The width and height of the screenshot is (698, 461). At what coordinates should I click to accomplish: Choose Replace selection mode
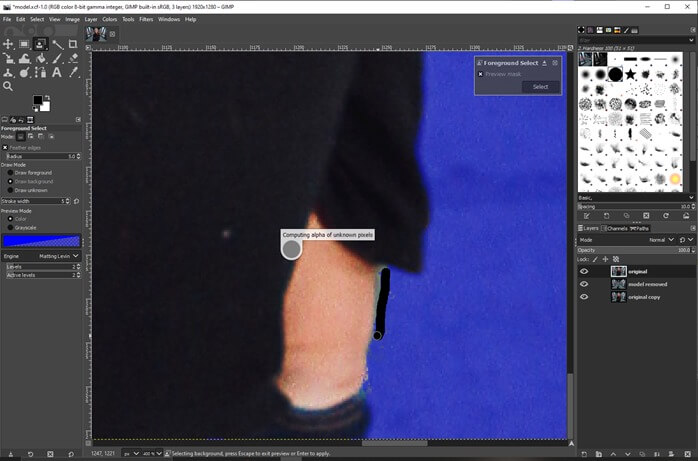point(20,137)
